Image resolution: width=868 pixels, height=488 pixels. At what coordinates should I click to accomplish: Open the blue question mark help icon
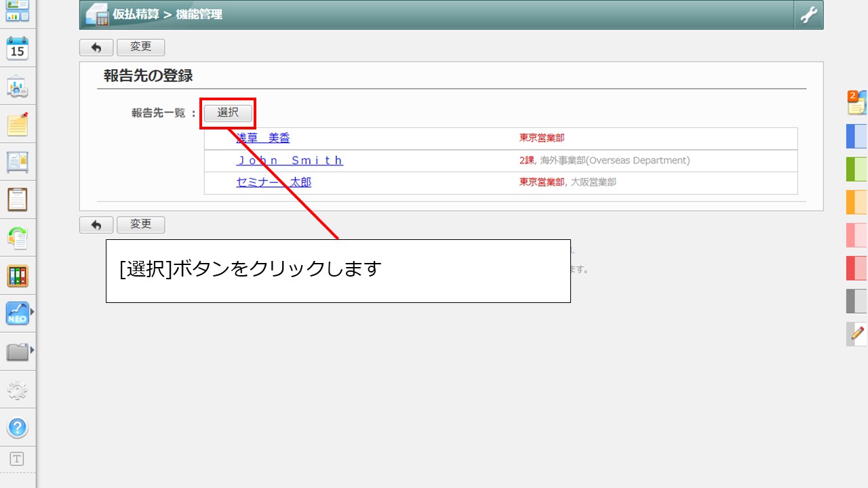tap(17, 428)
